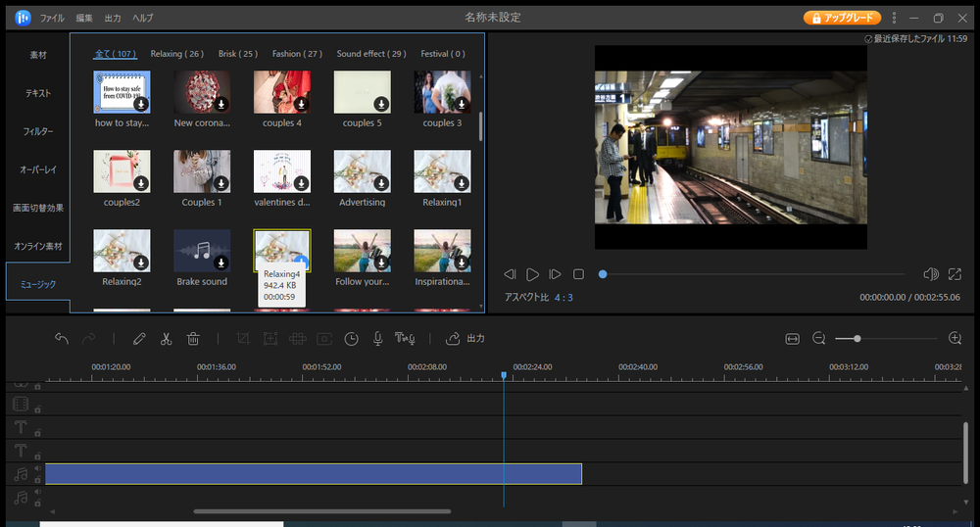Select the zoom/focus frame tool
Screen dimensions: 980x527
pos(270,338)
